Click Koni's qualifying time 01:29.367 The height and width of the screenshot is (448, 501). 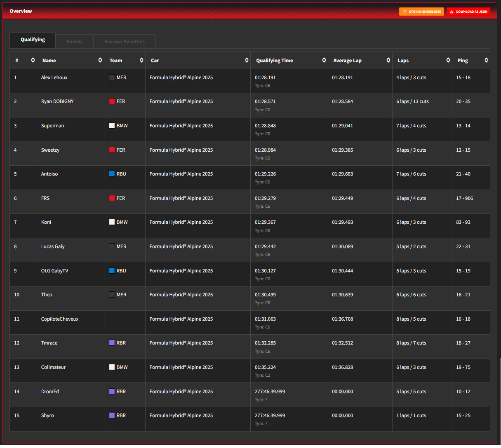pos(265,222)
